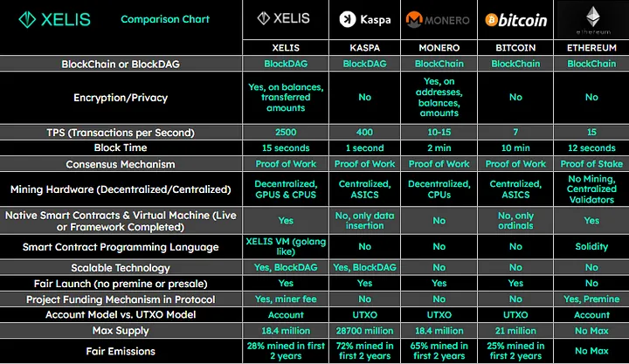Screen dimensions: 629x364
Task: Select the Ethereum diamond logo
Action: pos(591,16)
